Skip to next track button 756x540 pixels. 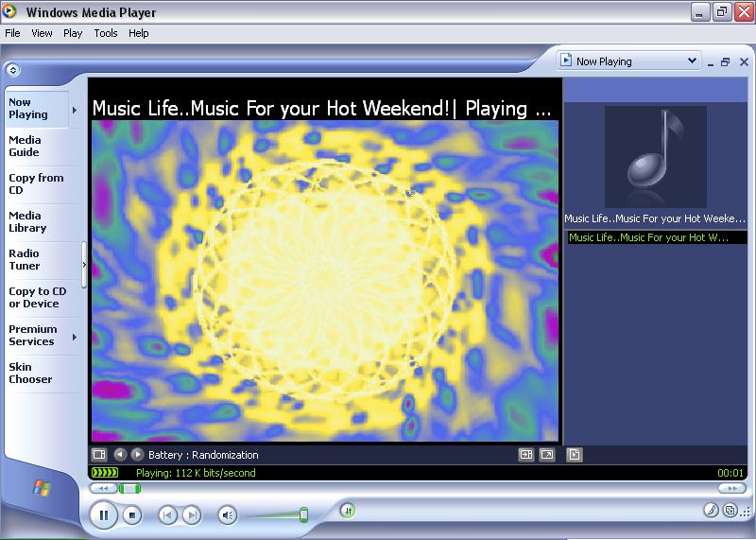pos(192,515)
